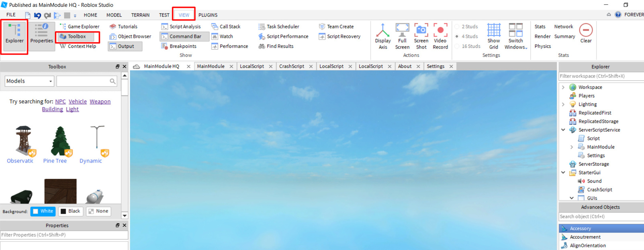Toggle the Toolbox window
Image resolution: width=644 pixels, height=250 pixels.
tap(76, 37)
